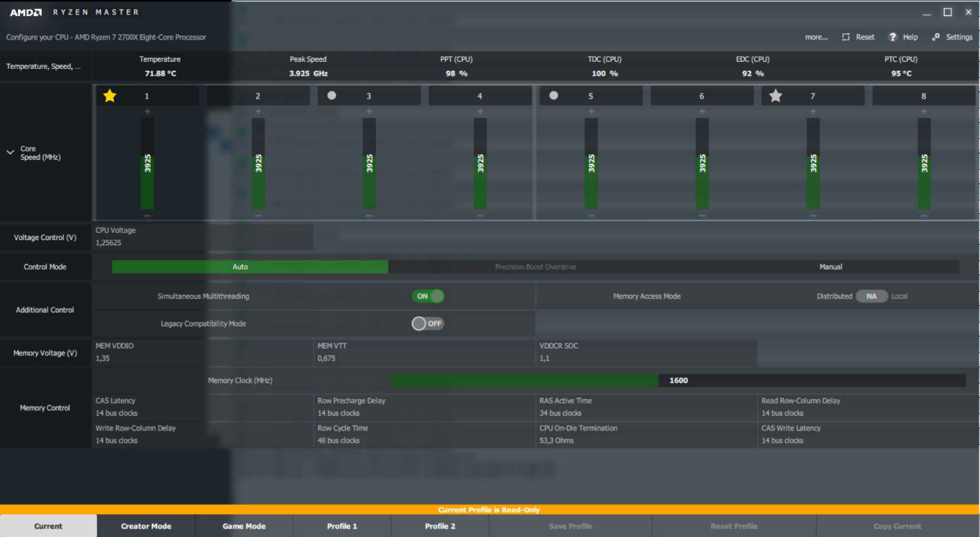Click the Row Cycle Time field
This screenshot has width=980, height=537.
click(425, 435)
